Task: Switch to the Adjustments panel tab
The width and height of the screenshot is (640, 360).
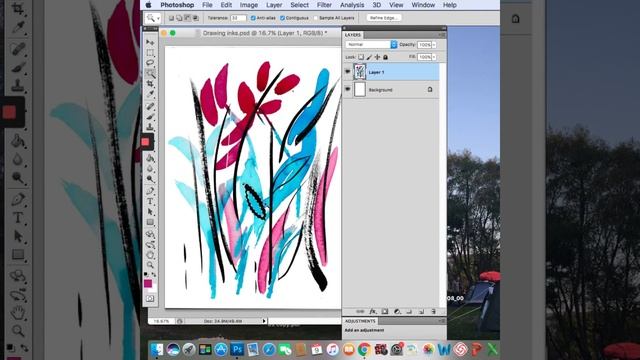Action: click(360, 321)
